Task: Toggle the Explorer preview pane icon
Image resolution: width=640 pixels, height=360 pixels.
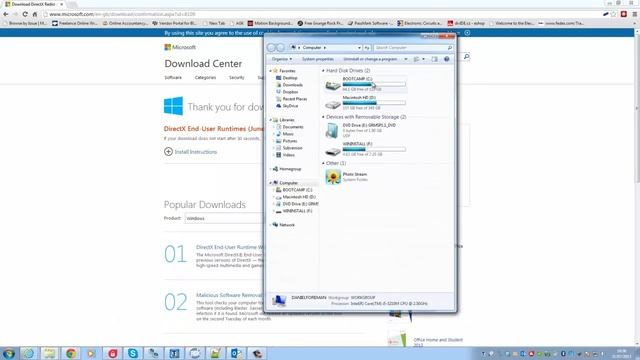Action: 434,59
